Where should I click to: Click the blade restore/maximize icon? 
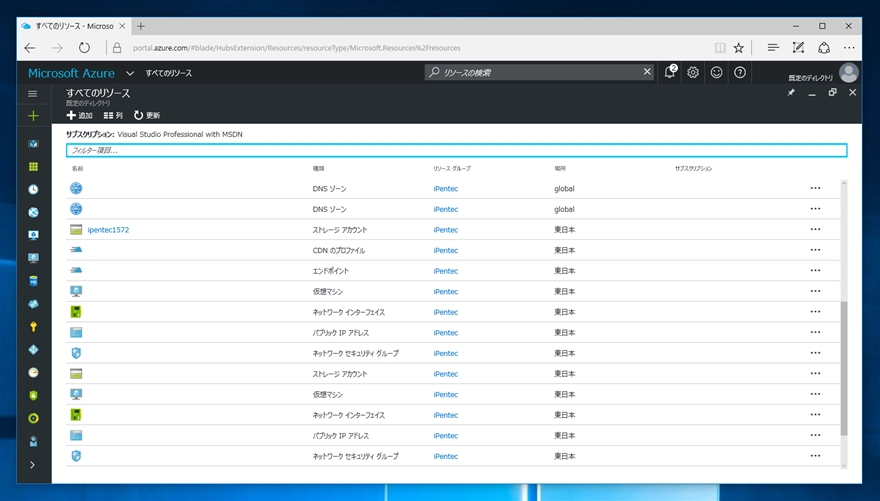click(832, 93)
